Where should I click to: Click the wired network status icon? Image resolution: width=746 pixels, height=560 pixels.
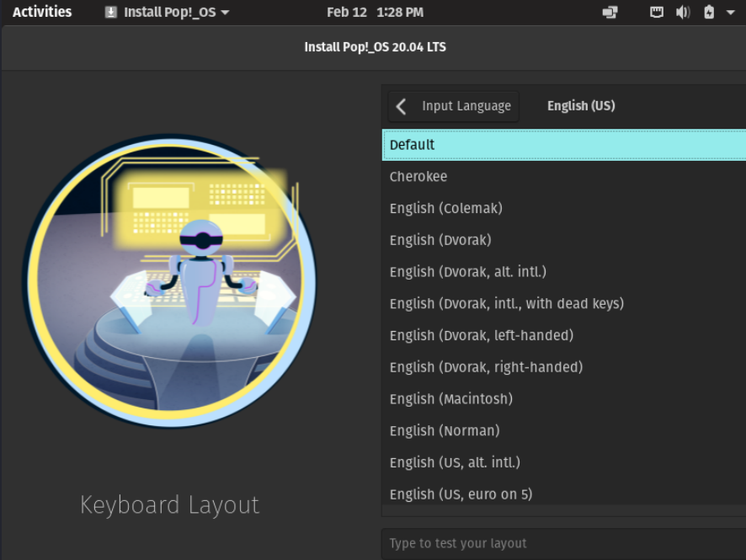[657, 13]
